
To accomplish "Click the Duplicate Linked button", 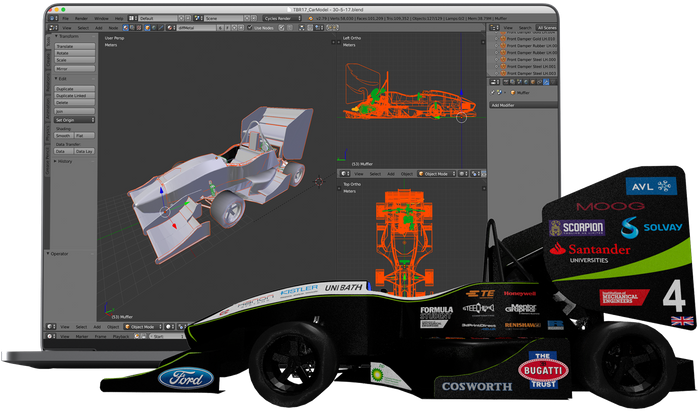I will [75, 95].
